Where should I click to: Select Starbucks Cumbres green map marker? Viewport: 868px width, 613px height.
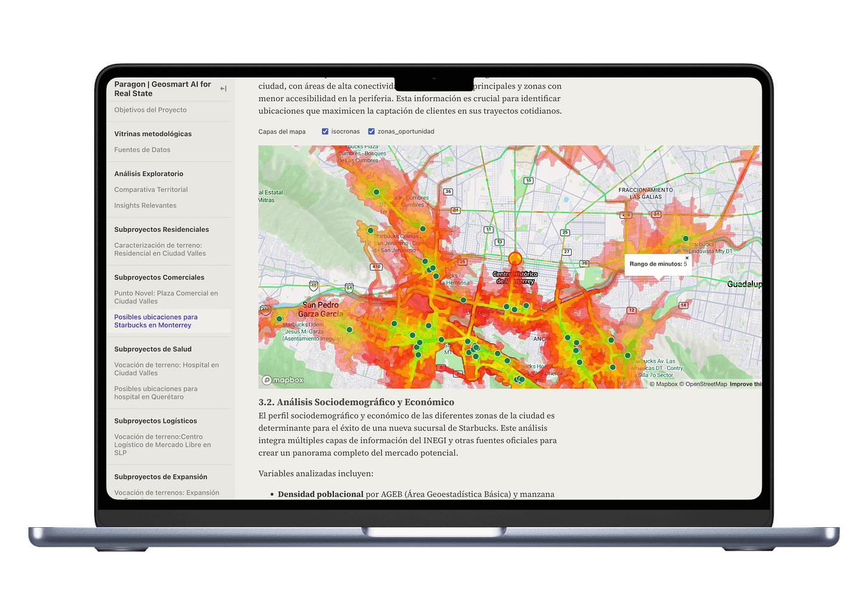pyautogui.click(x=376, y=192)
